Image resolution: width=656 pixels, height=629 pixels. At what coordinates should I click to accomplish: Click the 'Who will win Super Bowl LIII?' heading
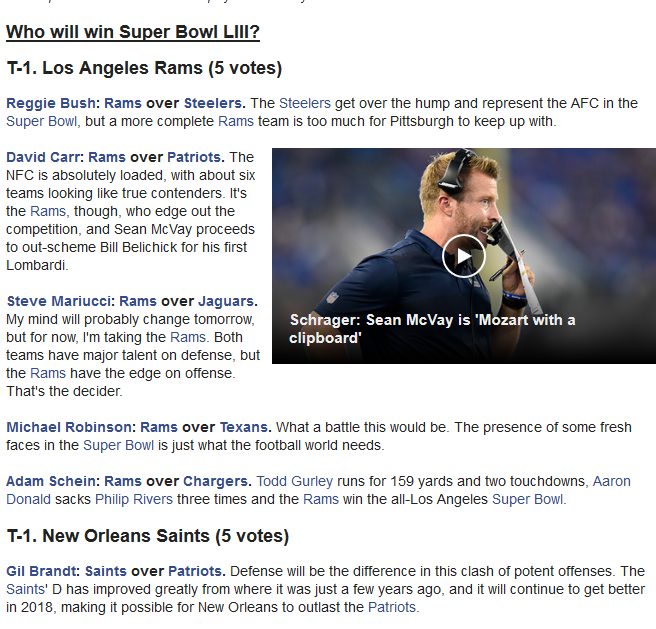click(133, 32)
